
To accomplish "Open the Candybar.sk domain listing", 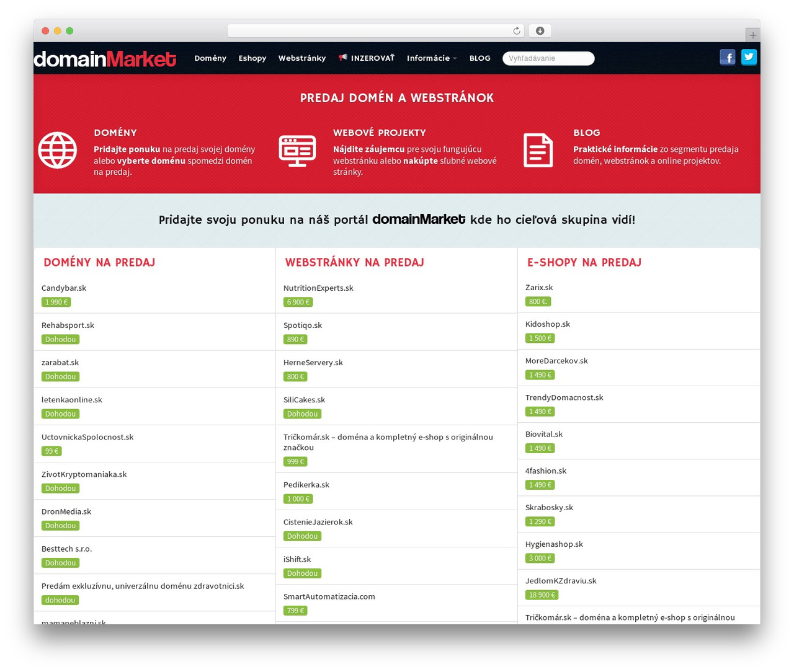I will coord(64,288).
